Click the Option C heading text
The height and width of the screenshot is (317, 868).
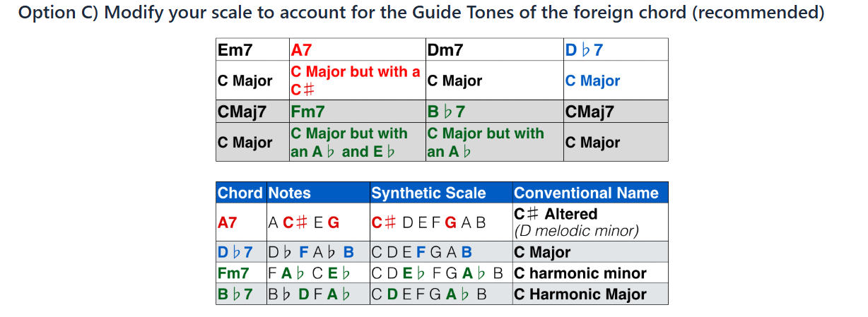click(x=421, y=13)
